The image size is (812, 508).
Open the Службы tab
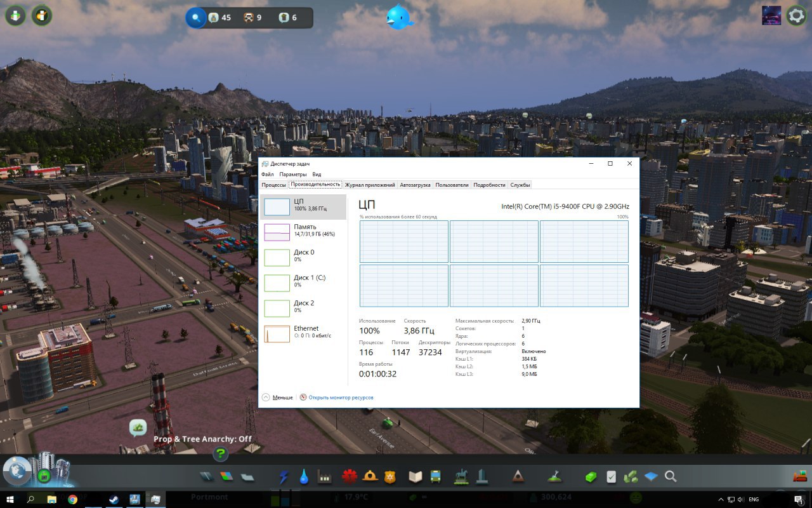click(520, 185)
